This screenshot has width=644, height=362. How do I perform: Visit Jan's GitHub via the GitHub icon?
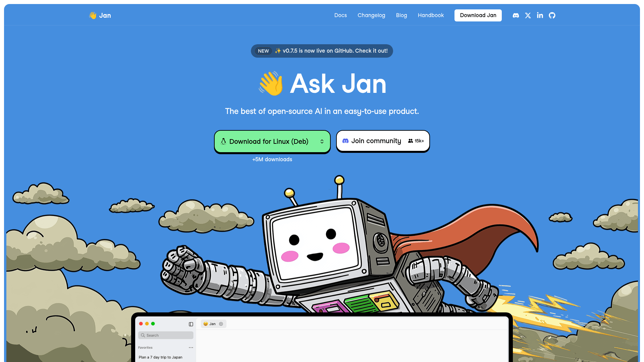click(552, 15)
